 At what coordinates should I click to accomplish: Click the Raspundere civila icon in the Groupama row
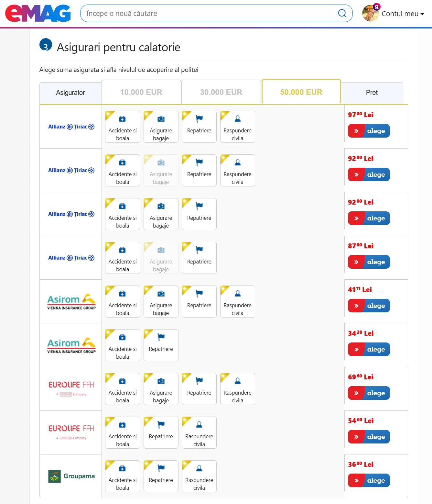[199, 468]
